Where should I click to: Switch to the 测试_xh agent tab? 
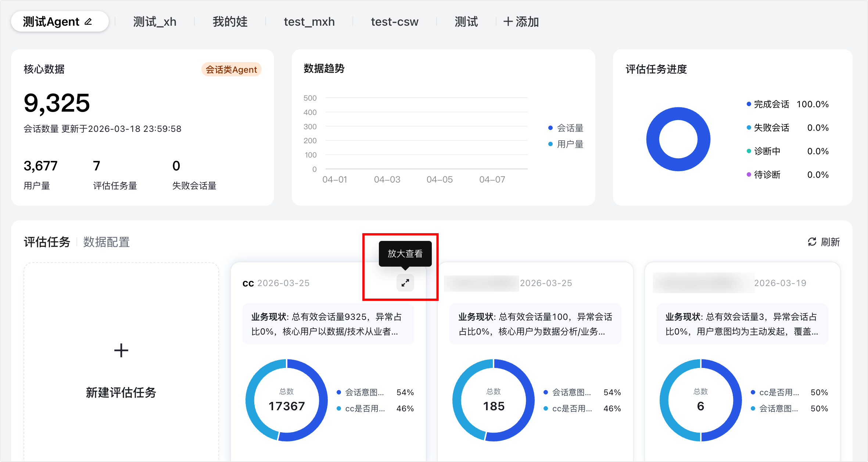tap(155, 22)
